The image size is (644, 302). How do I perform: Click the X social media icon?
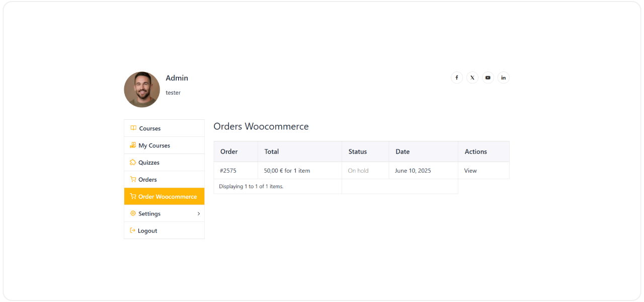pyautogui.click(x=472, y=78)
